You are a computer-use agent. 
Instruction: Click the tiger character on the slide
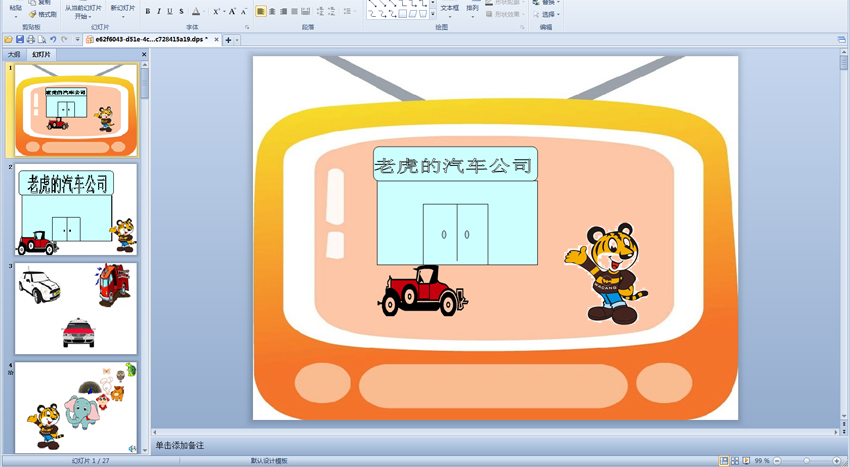point(607,273)
